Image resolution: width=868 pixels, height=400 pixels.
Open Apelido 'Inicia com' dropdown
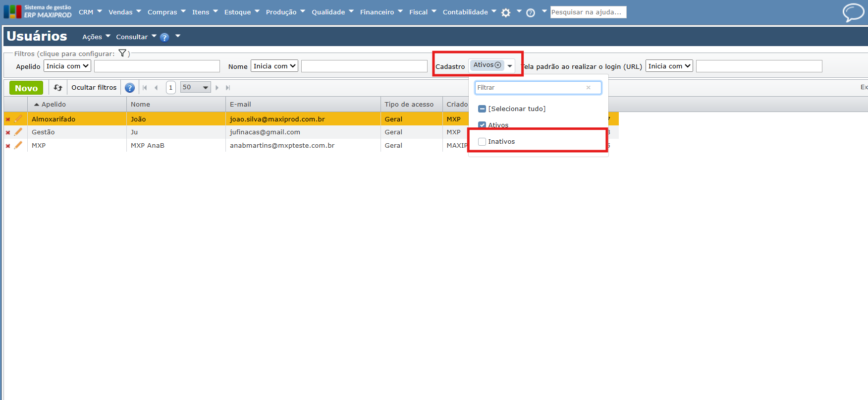pos(67,66)
